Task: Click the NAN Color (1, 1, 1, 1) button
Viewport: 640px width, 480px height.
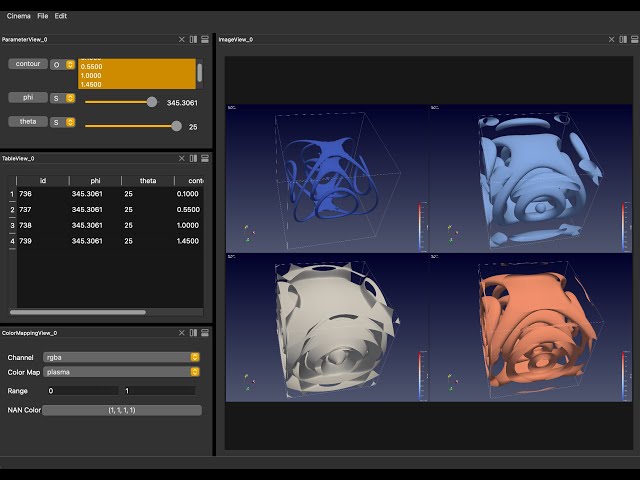Action: click(122, 410)
